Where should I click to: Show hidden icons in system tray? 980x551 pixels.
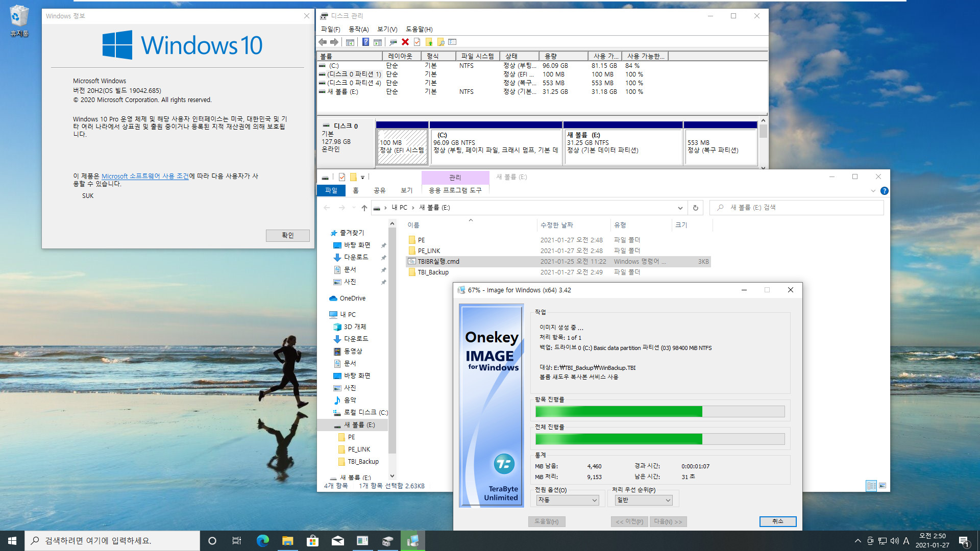857,541
